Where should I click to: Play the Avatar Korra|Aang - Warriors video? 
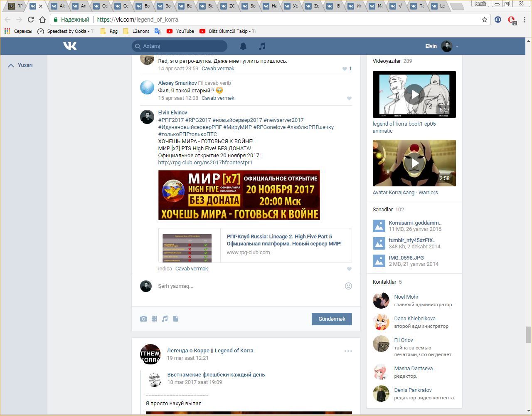(414, 163)
